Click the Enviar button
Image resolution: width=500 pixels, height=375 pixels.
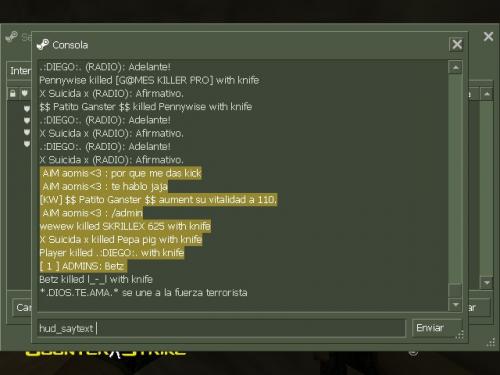pyautogui.click(x=437, y=328)
